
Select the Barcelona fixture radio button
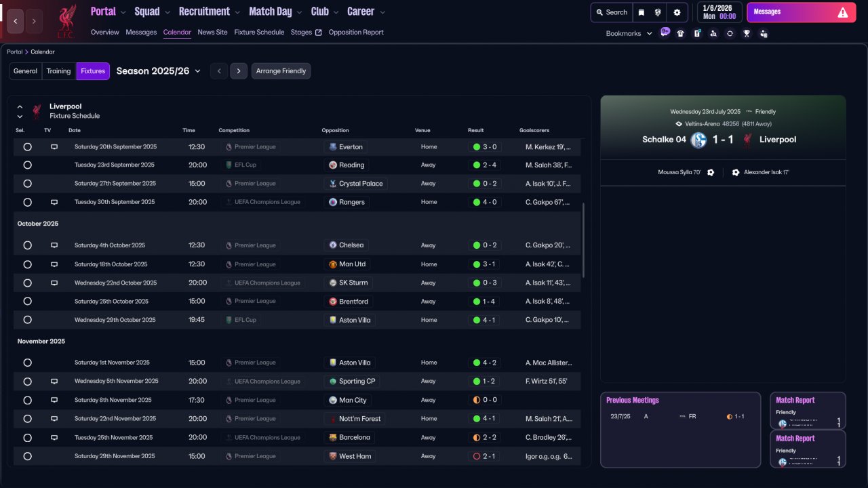click(x=27, y=438)
